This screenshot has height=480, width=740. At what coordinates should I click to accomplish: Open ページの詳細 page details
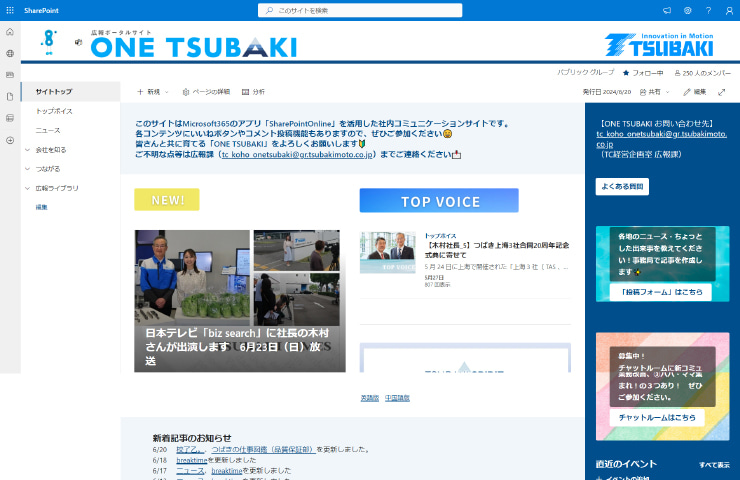(206, 92)
